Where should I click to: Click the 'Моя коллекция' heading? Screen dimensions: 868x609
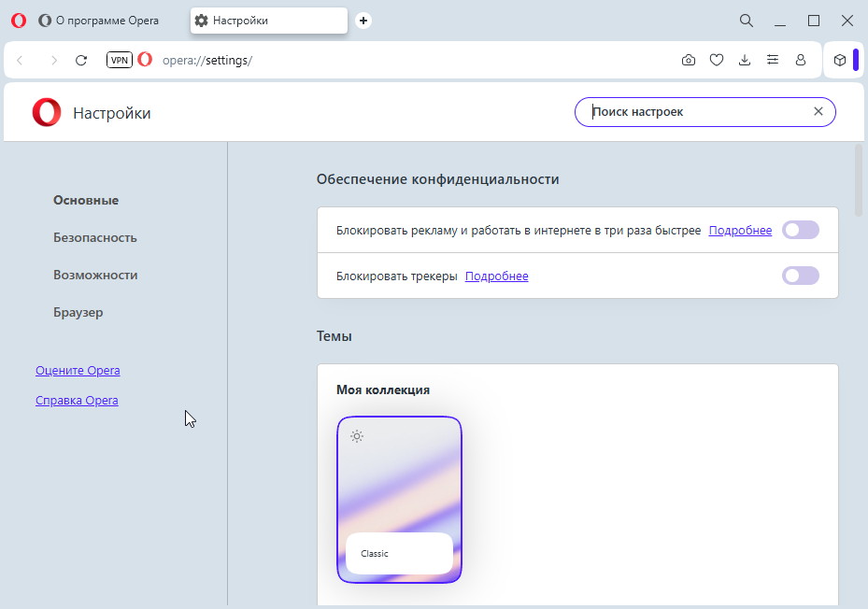(x=383, y=389)
